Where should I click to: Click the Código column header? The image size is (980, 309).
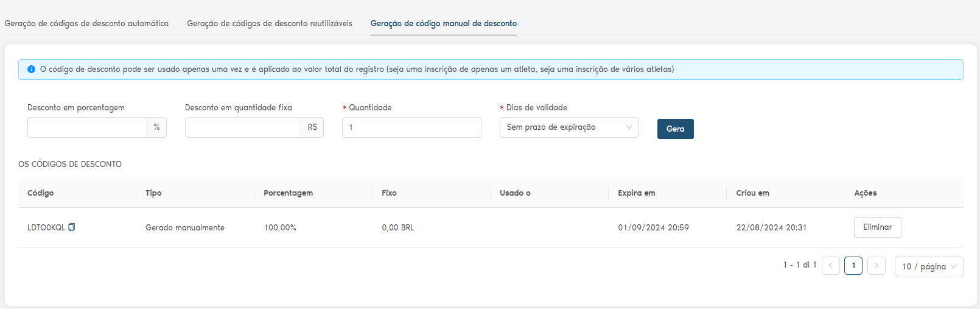click(41, 193)
